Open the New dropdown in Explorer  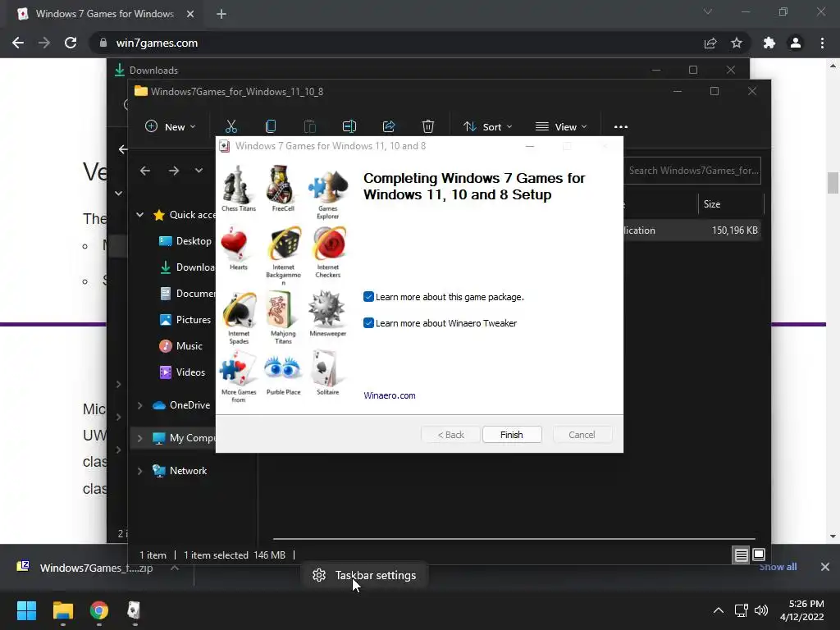point(171,127)
